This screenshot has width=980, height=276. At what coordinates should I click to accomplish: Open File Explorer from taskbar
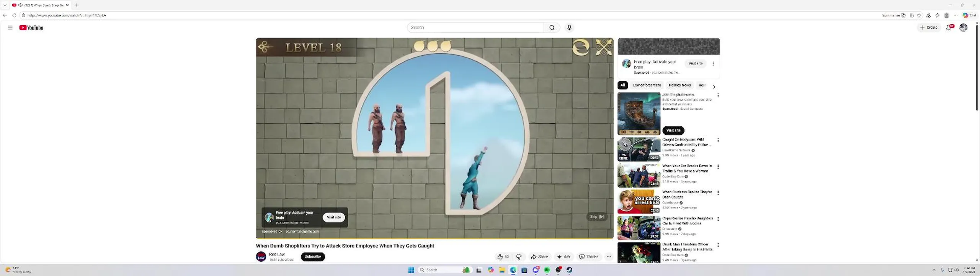(502, 270)
